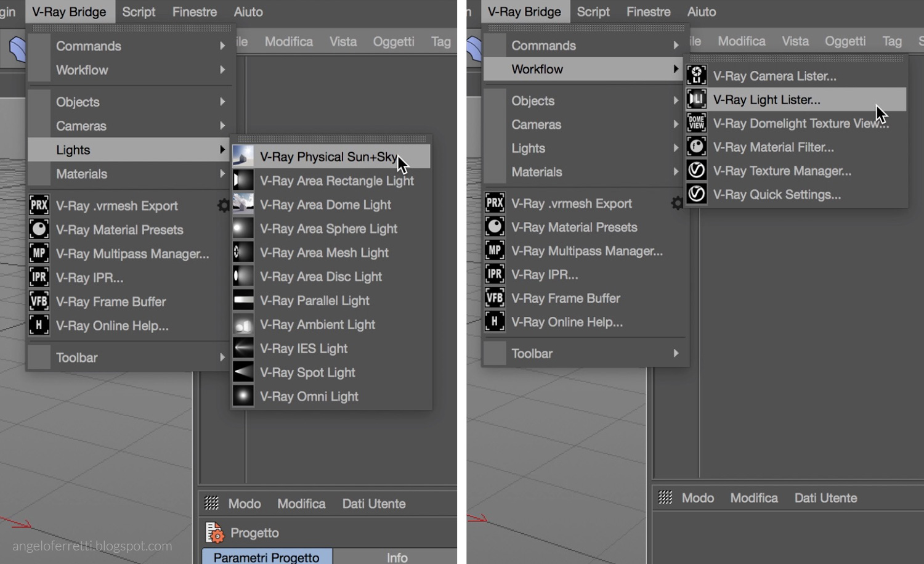Open Tag menu in left object manager
Screen dimensions: 924x564
pyautogui.click(x=441, y=41)
